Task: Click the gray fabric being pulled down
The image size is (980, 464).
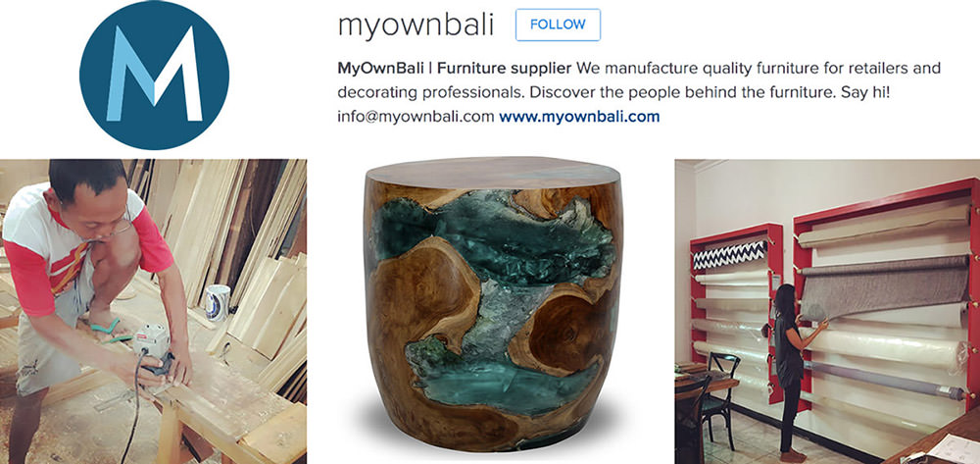Action: click(x=884, y=287)
